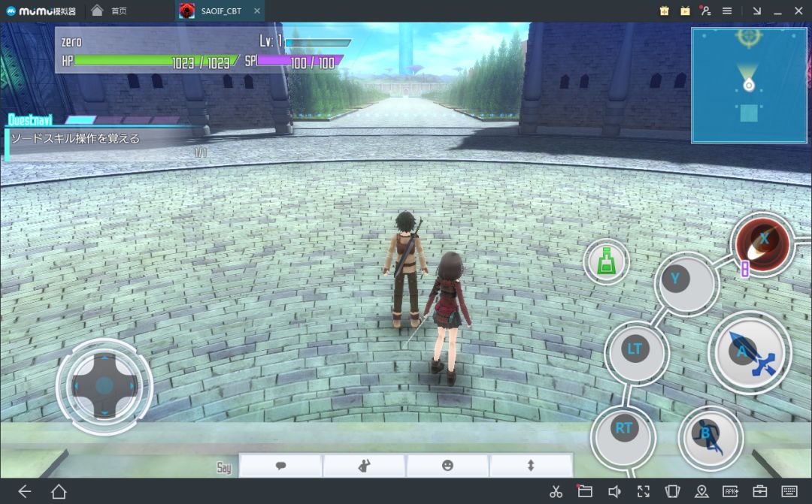
Task: Open the user account icon
Action: coord(705,11)
